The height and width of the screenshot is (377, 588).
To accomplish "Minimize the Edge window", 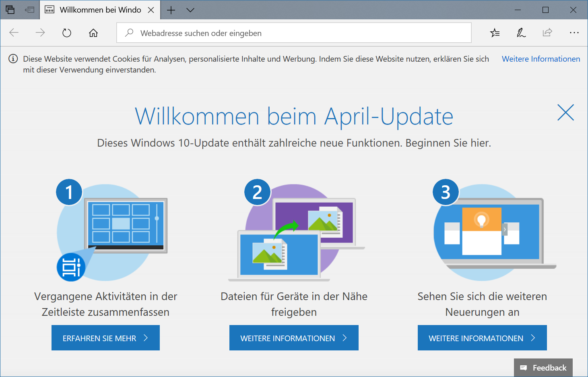I will click(518, 10).
